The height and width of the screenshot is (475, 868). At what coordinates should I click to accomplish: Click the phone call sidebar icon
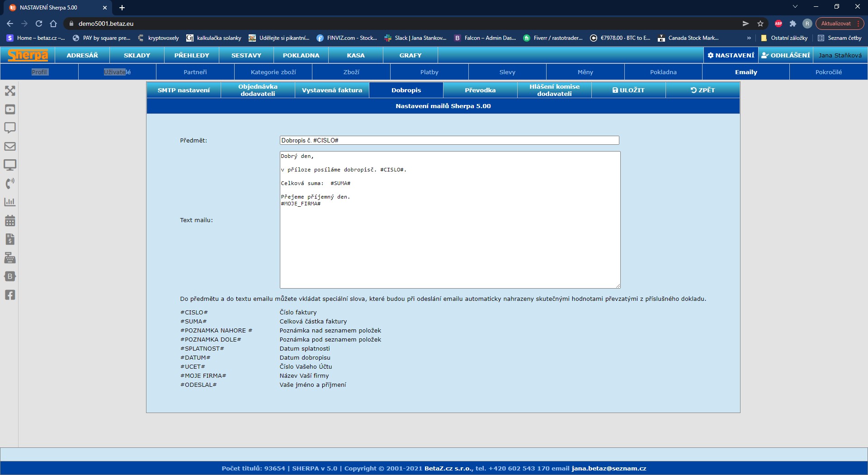(x=10, y=183)
